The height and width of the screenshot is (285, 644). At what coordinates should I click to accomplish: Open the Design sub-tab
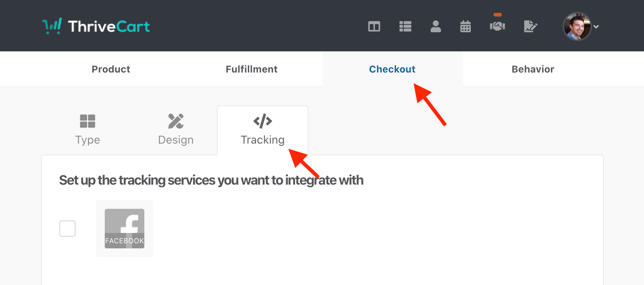176,130
